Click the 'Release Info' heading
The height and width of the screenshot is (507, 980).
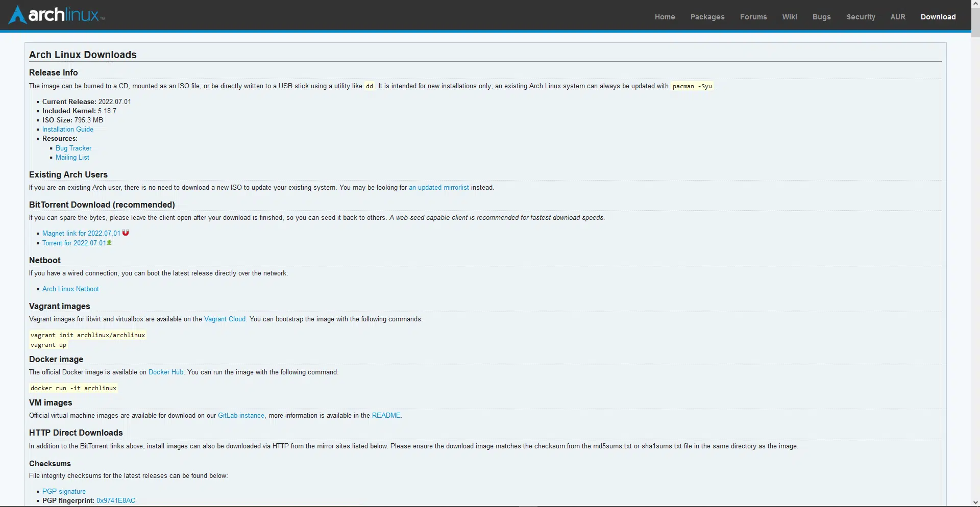(54, 72)
